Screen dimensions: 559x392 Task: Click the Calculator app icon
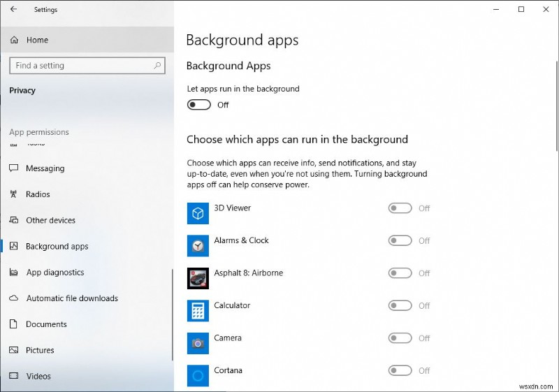[x=198, y=310]
